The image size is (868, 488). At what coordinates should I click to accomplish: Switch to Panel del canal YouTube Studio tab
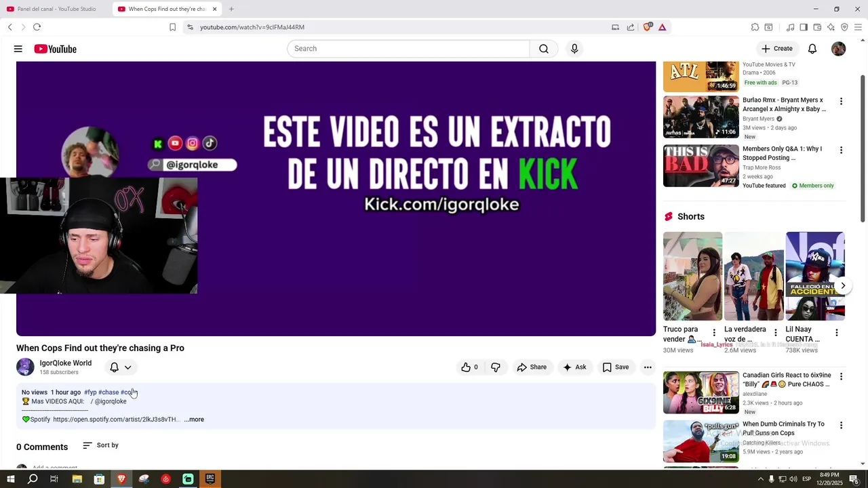56,9
